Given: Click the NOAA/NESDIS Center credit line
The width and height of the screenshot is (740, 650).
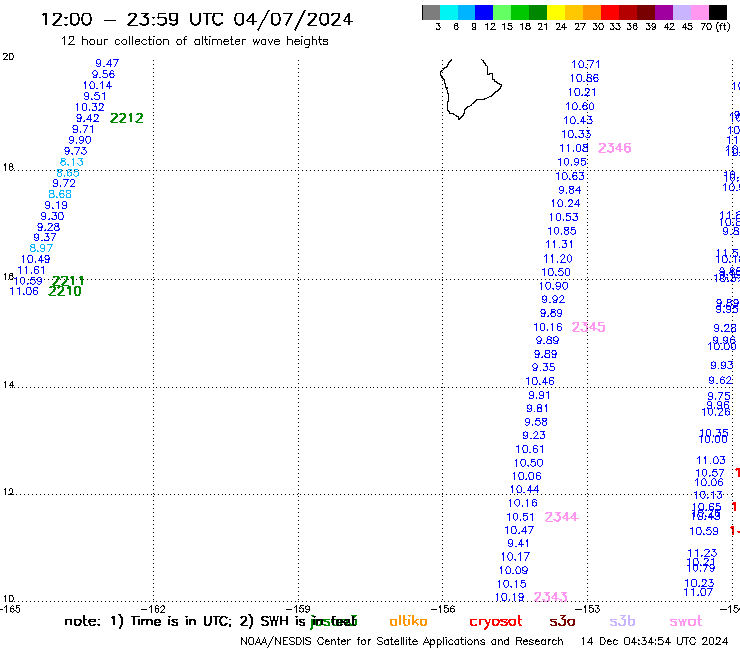Looking at the screenshot, I should (x=402, y=642).
